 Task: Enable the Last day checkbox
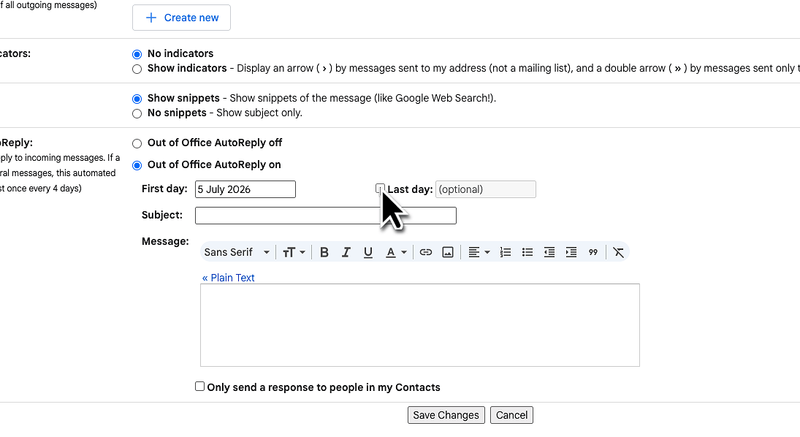click(x=380, y=189)
